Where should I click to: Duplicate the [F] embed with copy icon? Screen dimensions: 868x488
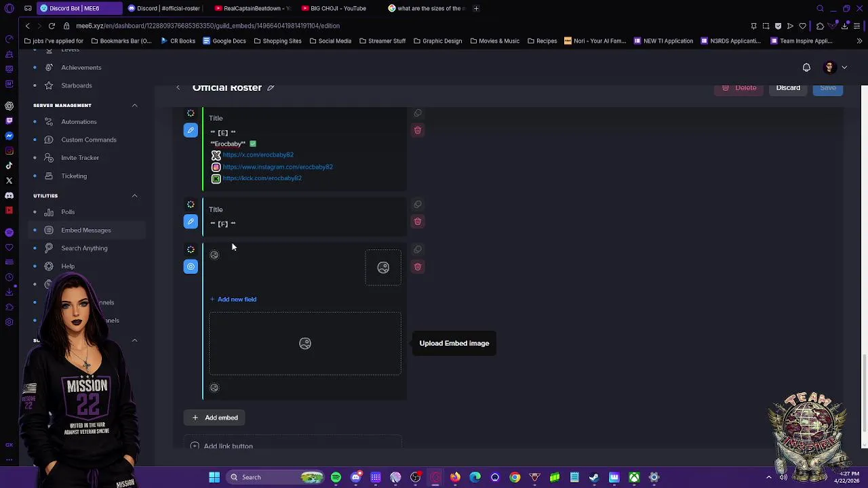coord(418,204)
